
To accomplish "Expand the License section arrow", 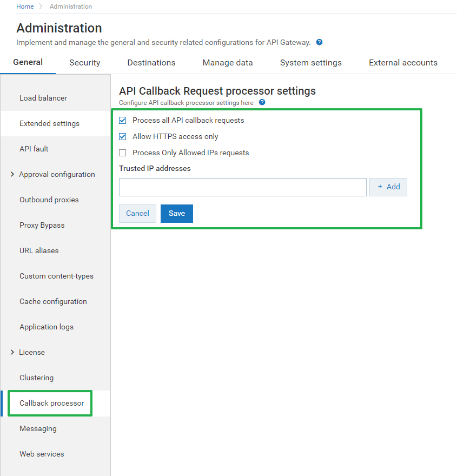I will [12, 352].
